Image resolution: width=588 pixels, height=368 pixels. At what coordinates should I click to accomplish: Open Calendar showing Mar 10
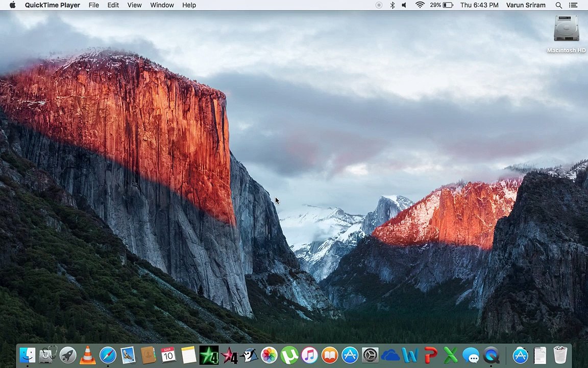pos(168,355)
